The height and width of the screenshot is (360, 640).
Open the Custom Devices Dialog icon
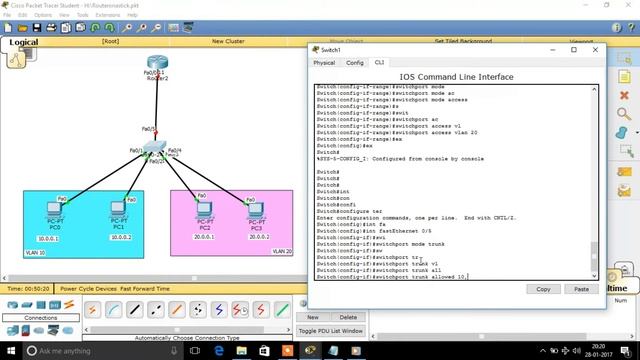pos(188,28)
